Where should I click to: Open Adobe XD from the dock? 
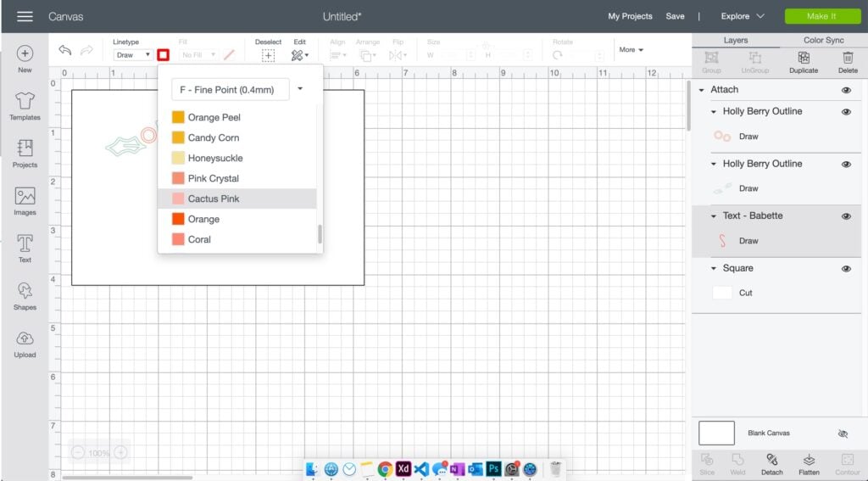pos(403,469)
